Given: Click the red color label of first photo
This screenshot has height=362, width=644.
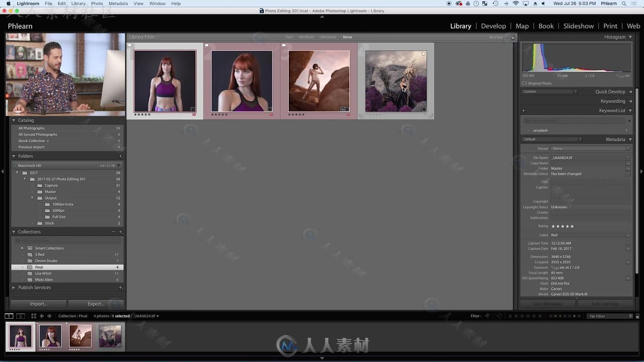Looking at the screenshot, I should (x=194, y=115).
